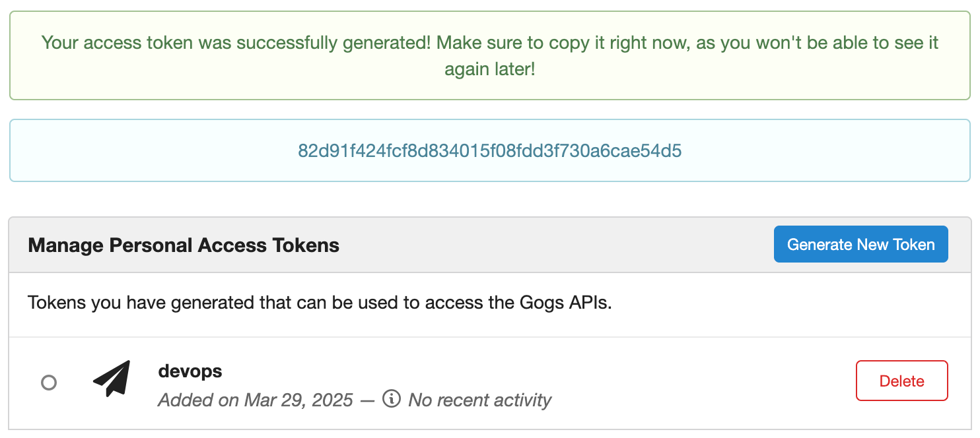Click the No recent activity label
This screenshot has width=980, height=438.
click(x=480, y=400)
